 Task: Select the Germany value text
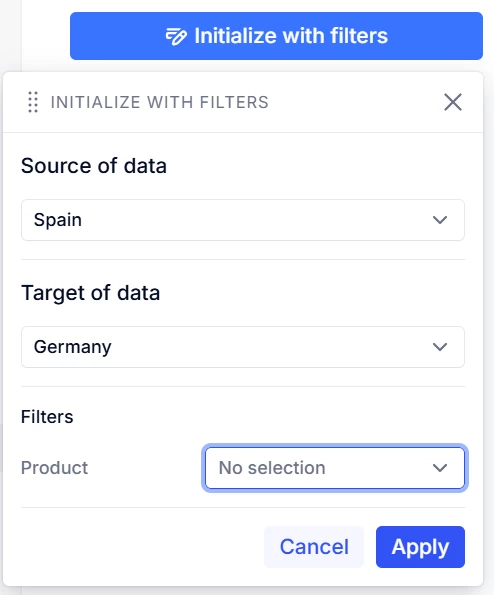pos(72,347)
